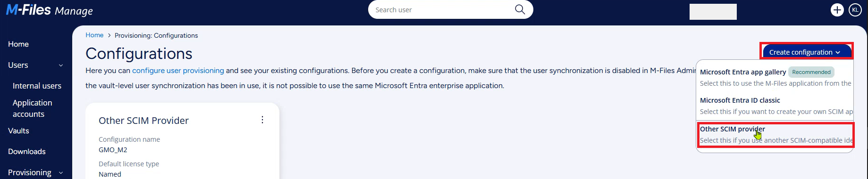Click the Default license type label
The width and height of the screenshot is (868, 179).
coord(129,164)
